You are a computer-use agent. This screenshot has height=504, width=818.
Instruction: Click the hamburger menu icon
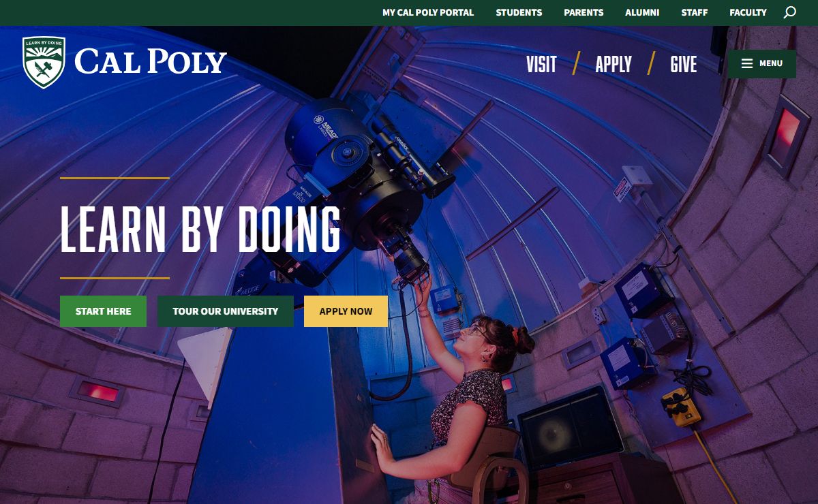(x=747, y=63)
